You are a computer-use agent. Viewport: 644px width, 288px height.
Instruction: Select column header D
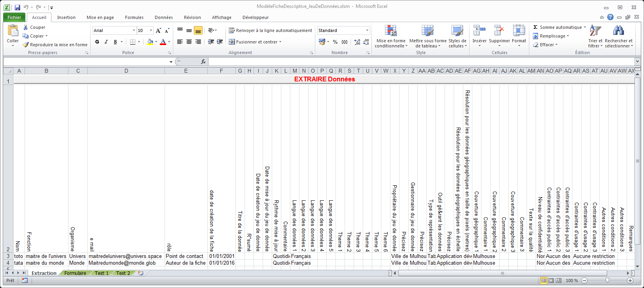(126, 71)
